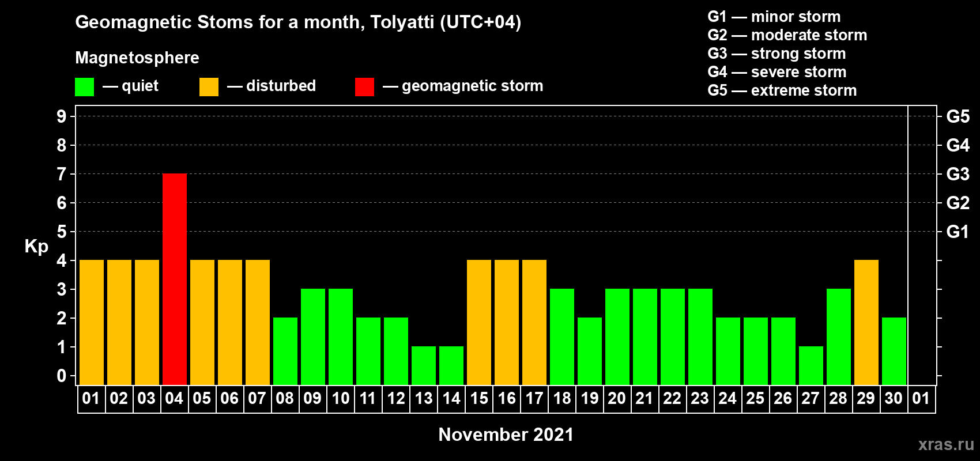Viewport: 980px width, 461px height.
Task: Click date label 20 on the axis
Action: [617, 398]
